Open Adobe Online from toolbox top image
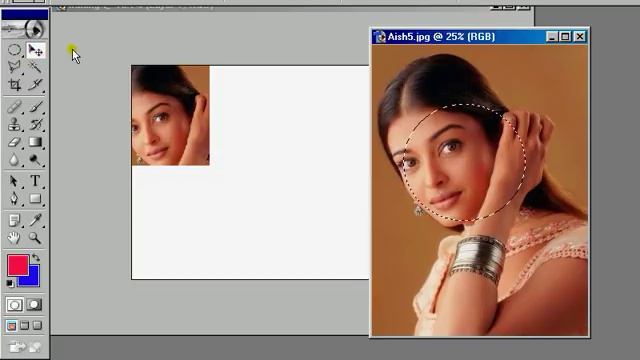 (24, 29)
